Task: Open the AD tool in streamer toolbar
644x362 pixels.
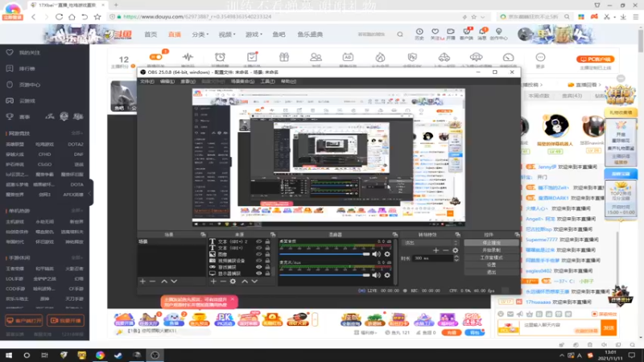Action: point(348,57)
